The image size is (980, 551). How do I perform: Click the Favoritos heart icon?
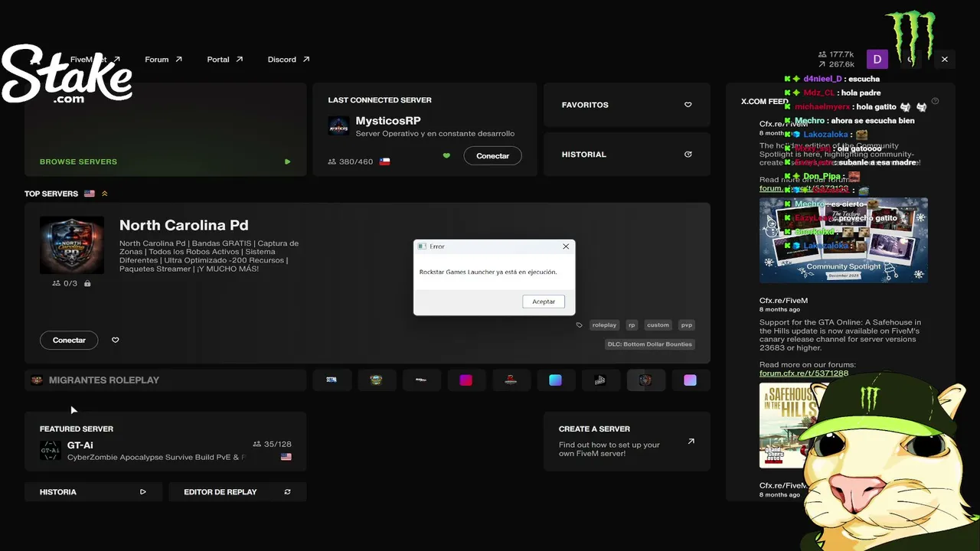[x=688, y=105]
